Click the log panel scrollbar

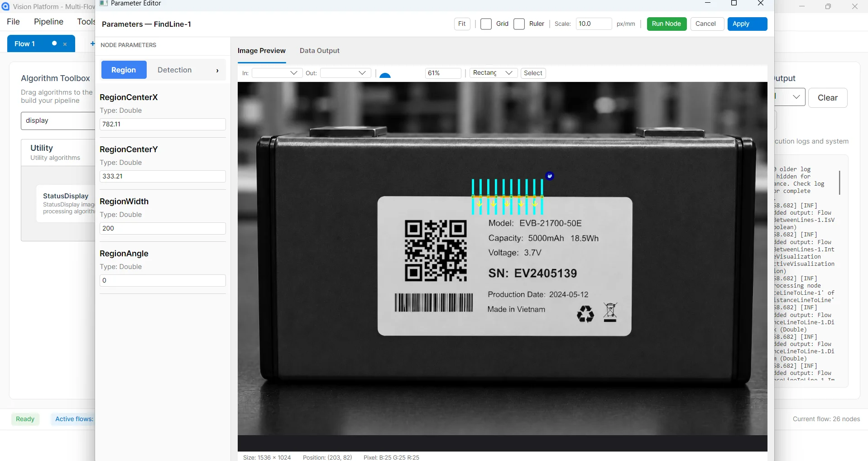(839, 182)
